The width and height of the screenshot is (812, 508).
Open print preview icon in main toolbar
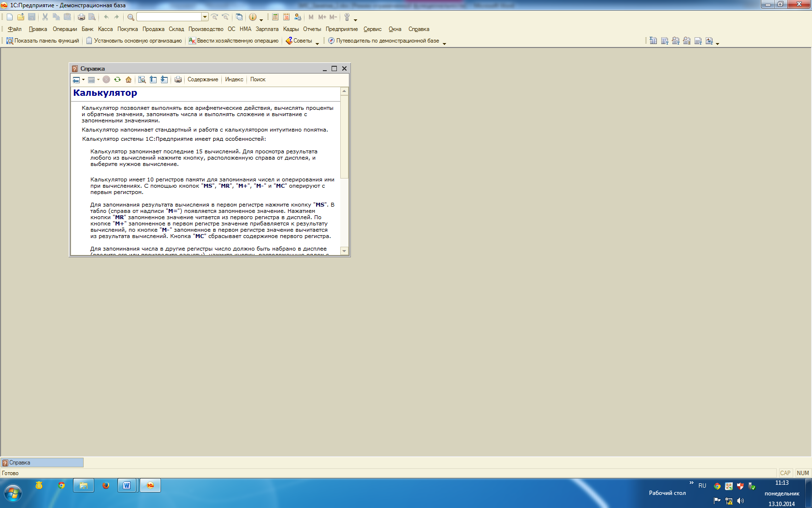pos(92,17)
